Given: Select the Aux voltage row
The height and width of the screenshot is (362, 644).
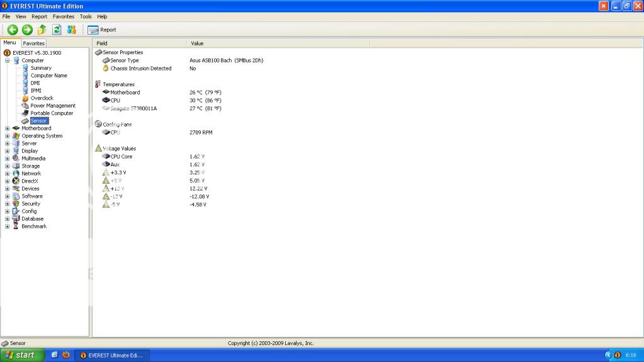Looking at the screenshot, I should 153,165.
